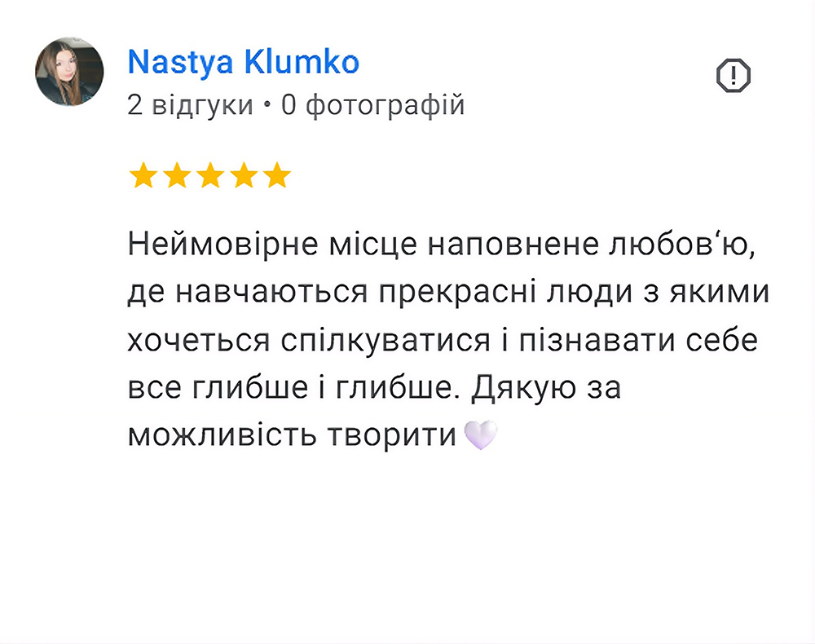Screen dimensions: 815x644
Task: Click the fourth yellow rating star
Action: click(x=244, y=175)
